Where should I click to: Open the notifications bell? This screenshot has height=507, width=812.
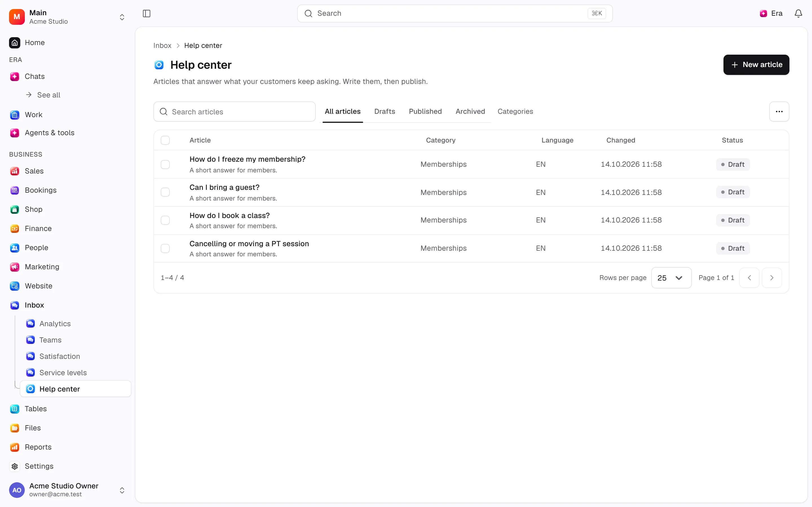798,14
